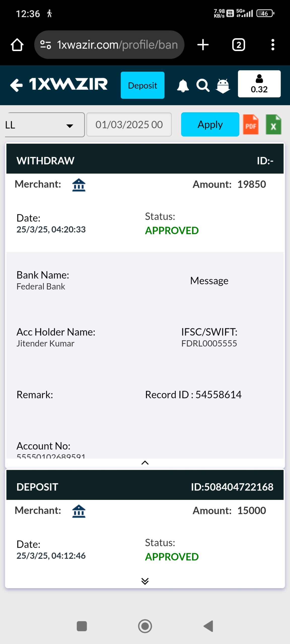Go back using the 1XWAZIR arrow
290x644 pixels.
17,85
